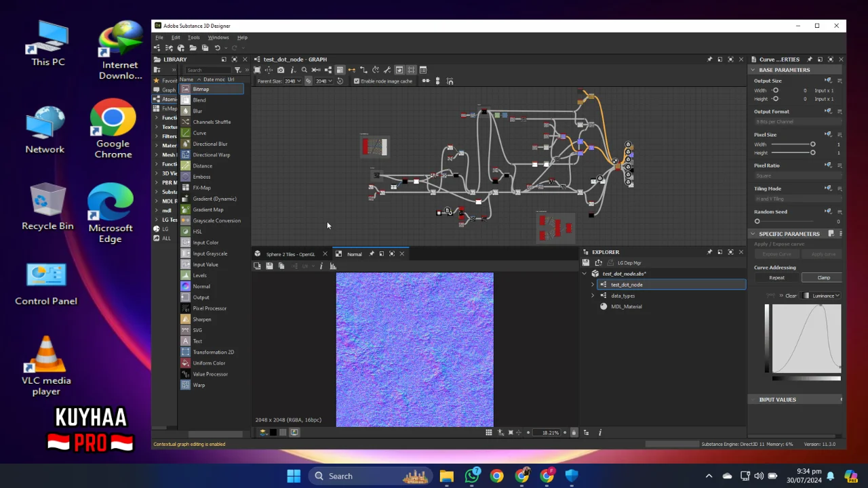The image size is (868, 488).
Task: Toggle the tiling grid icon in 2D view footer
Action: [x=488, y=432]
